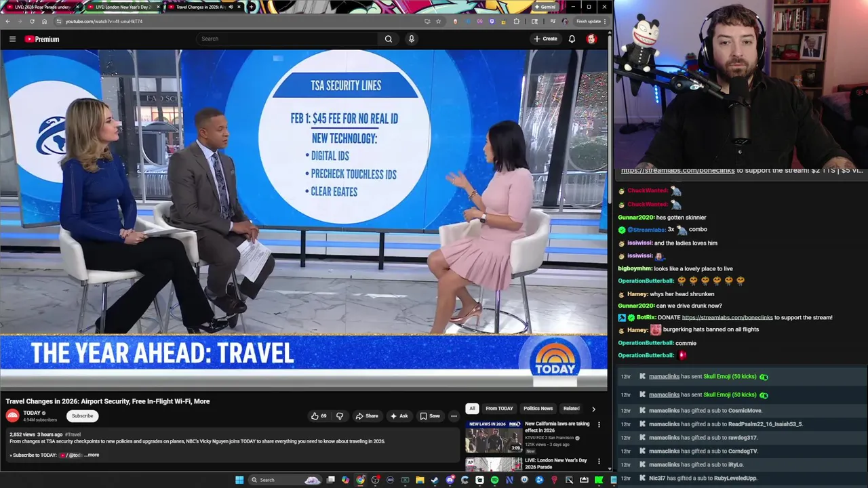Open the Create menu button

pos(545,39)
